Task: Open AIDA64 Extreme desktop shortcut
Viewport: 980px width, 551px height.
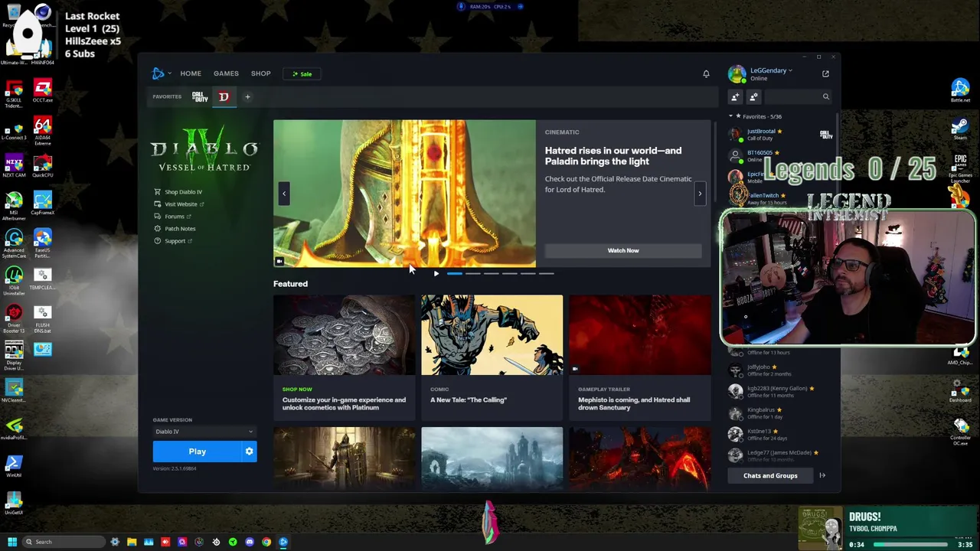Action: point(43,130)
